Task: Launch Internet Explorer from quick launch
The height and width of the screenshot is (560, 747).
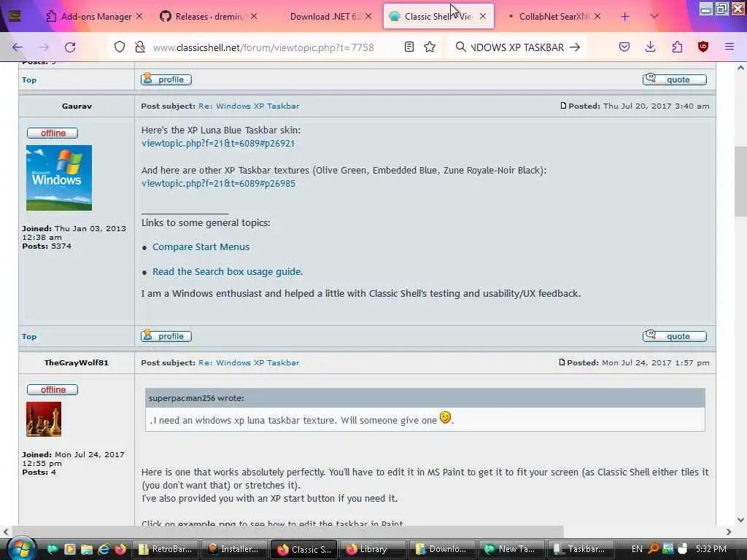Action: pyautogui.click(x=104, y=549)
